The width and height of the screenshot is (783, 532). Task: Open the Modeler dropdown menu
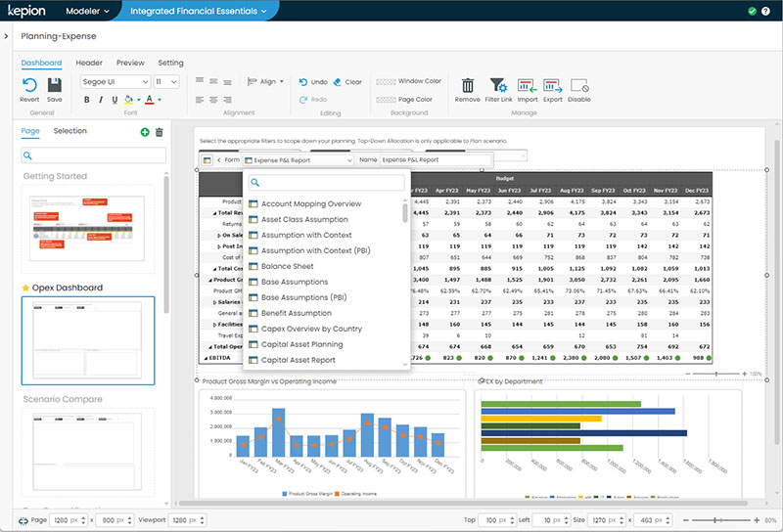(x=87, y=11)
